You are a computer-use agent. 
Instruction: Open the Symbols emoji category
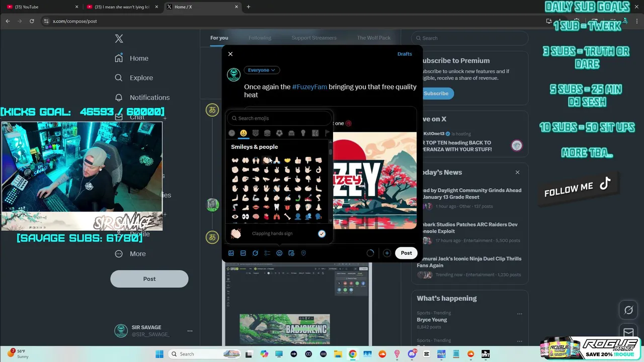point(315,133)
